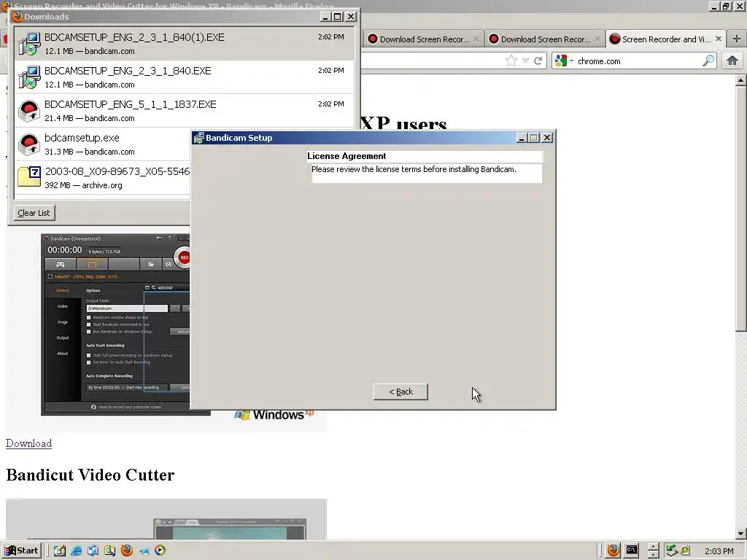The width and height of the screenshot is (747, 560).
Task: Select file name BDCAMSETUP_ENG_2_3_1_840(1).EXE
Action: tap(134, 37)
